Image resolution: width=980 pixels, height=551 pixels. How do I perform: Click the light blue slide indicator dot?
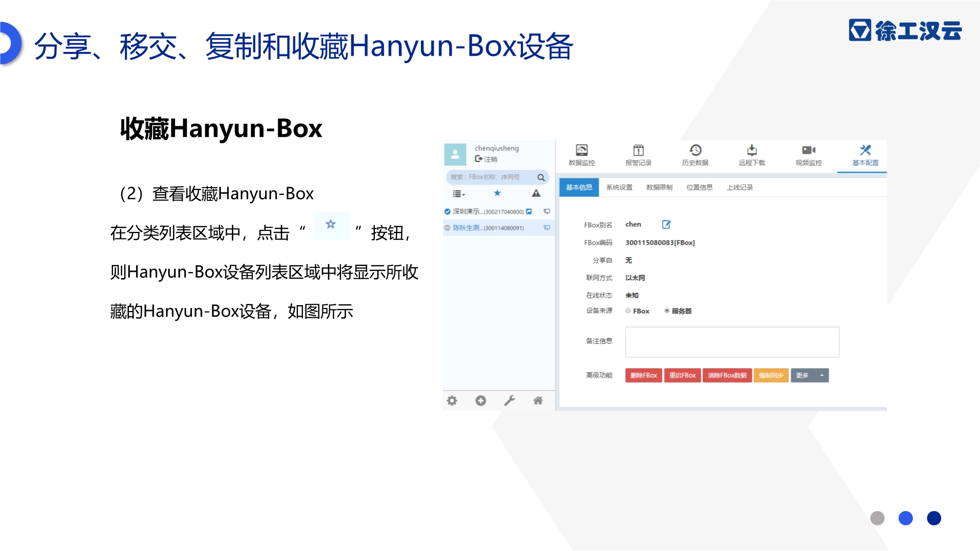(x=906, y=518)
